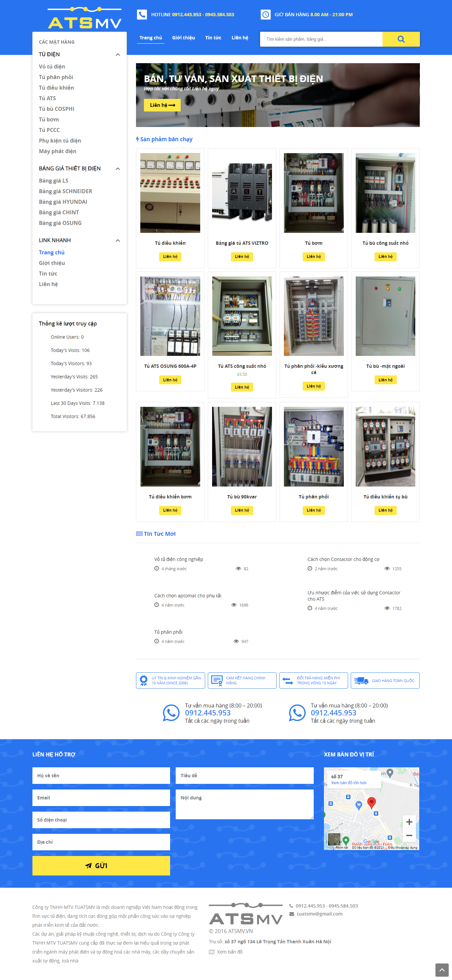Open Bảng giá LS price list
Screen dimensions: 452x980
54,181
